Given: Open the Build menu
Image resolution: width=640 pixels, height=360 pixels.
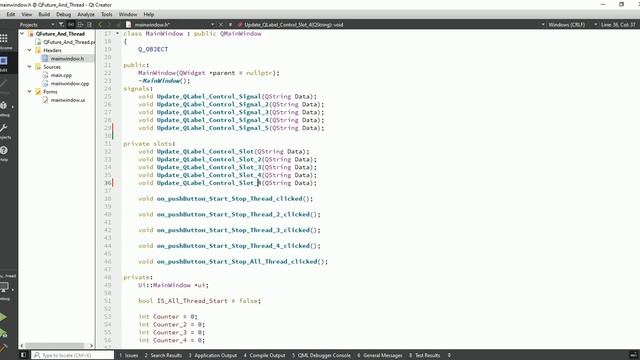Looking at the screenshot, I should click(44, 14).
